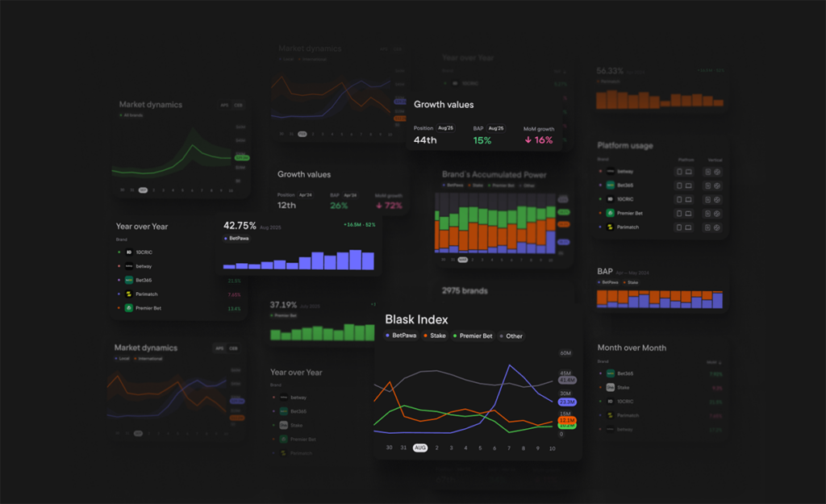826x504 pixels.
Task: Select the desktop platform icon for Parimatch
Action: (x=689, y=227)
